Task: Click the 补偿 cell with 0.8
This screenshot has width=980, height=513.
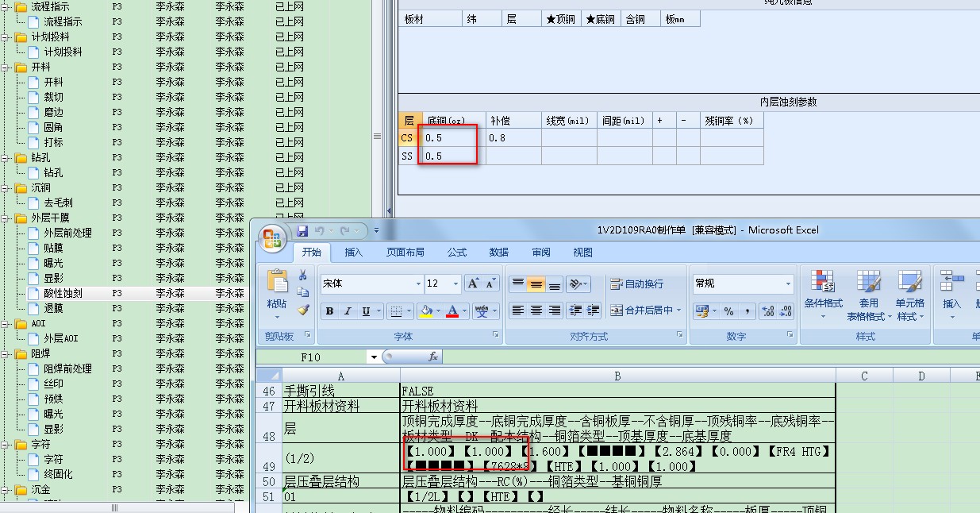Action: tap(513, 137)
